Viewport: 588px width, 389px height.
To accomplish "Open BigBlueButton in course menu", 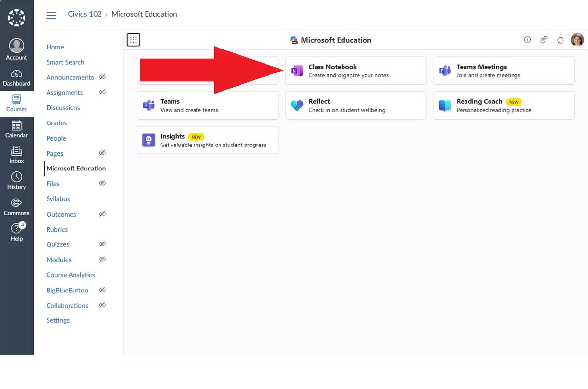I will pos(67,290).
